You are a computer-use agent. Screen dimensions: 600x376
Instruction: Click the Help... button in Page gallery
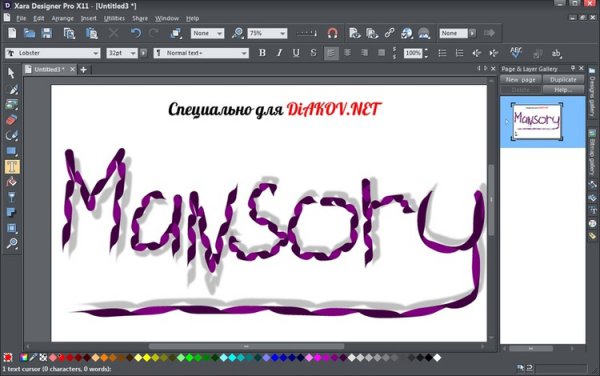(x=563, y=90)
